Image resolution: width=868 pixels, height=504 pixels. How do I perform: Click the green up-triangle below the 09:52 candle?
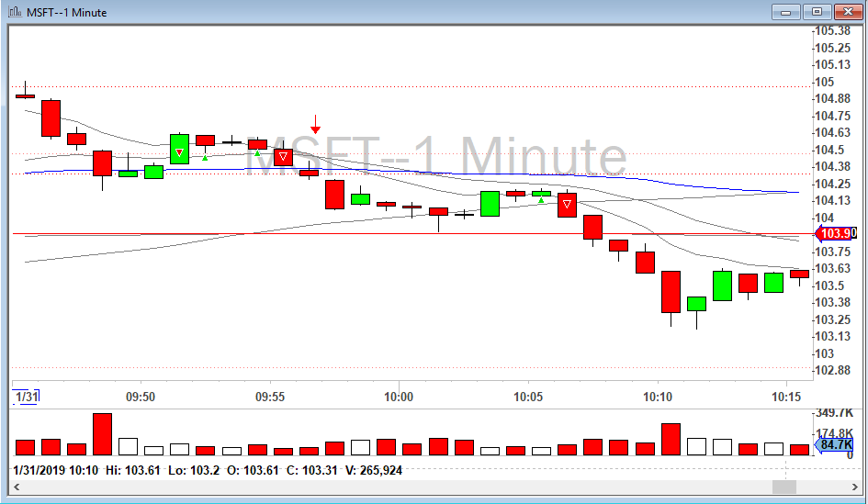[x=205, y=158]
